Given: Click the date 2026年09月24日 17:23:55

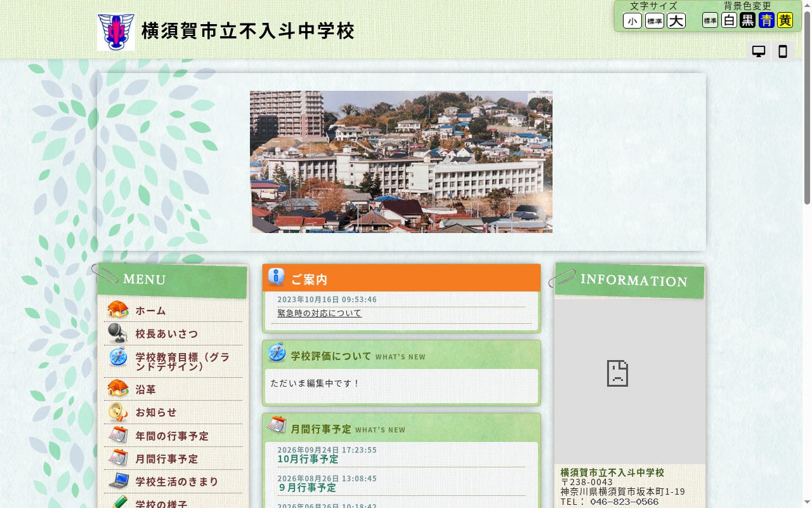Looking at the screenshot, I should click(x=327, y=450).
